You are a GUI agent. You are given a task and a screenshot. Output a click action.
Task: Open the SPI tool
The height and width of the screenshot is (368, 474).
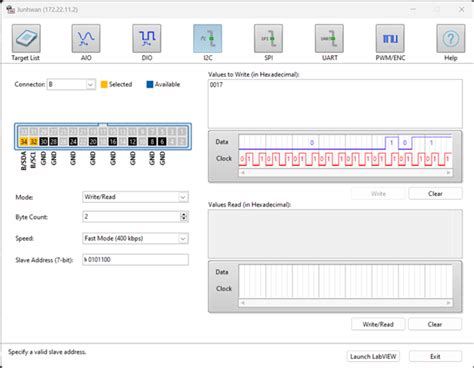pos(268,39)
